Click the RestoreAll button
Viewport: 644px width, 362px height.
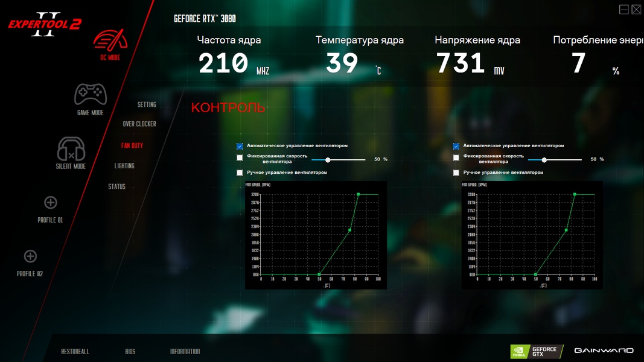(x=75, y=352)
